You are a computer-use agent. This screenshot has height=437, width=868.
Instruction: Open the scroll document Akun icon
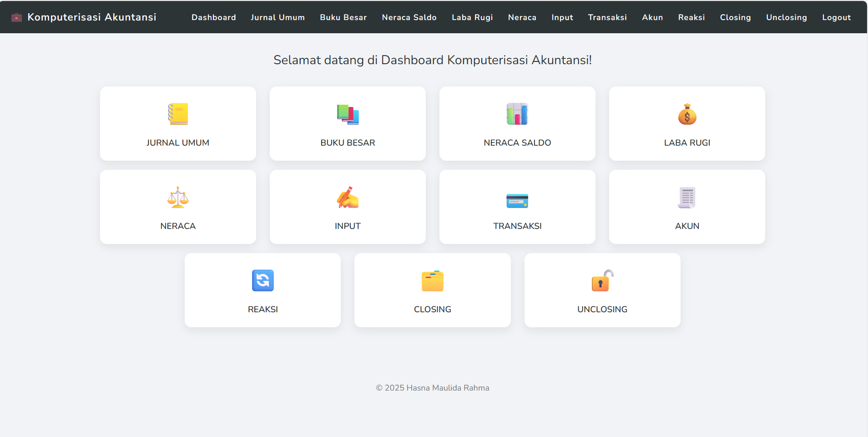pos(687,198)
